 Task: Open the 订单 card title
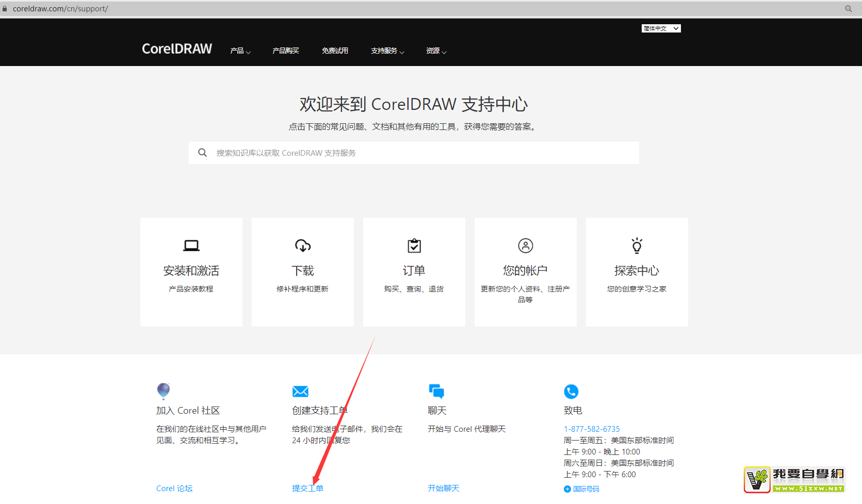pos(414,271)
